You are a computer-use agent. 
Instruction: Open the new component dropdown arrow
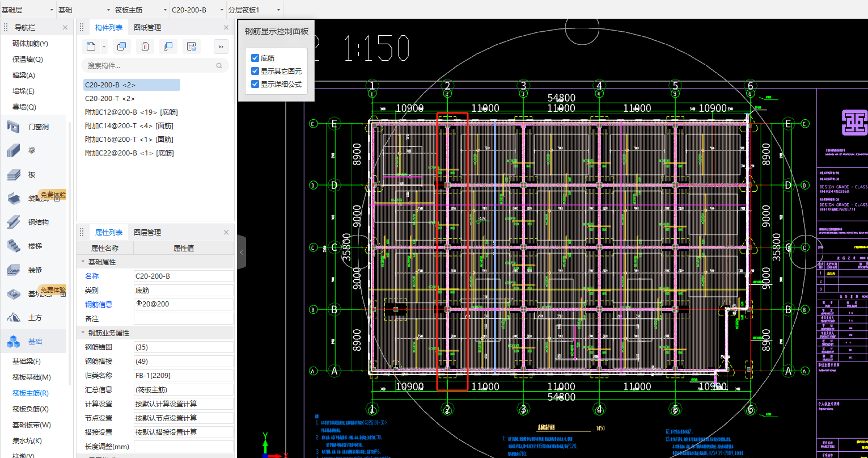coord(104,47)
